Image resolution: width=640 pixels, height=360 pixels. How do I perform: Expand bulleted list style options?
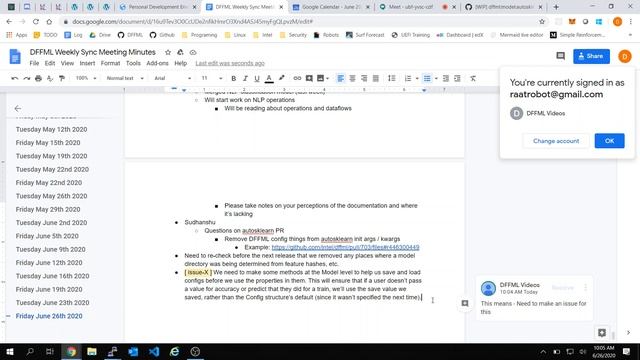(436, 78)
